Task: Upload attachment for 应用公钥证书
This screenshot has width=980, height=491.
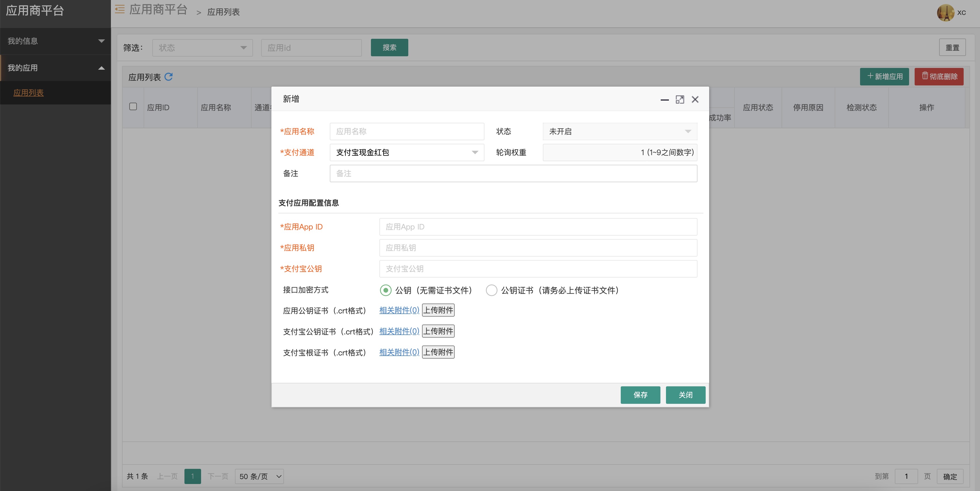Action: 438,310
